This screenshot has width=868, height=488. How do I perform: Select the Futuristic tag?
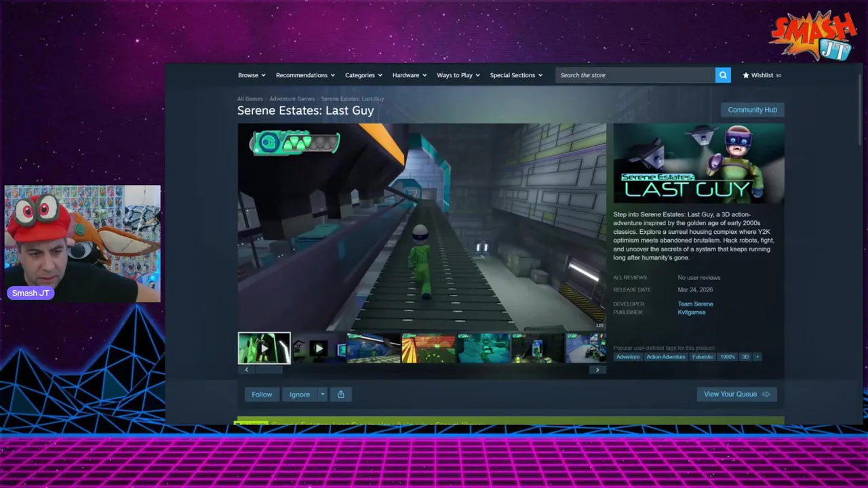[703, 357]
